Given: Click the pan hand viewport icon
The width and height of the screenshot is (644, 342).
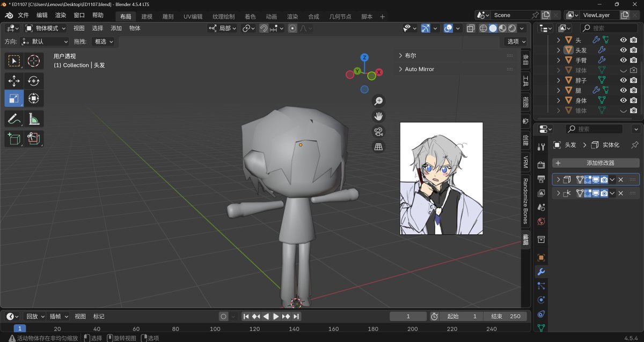Looking at the screenshot, I should click(x=378, y=116).
